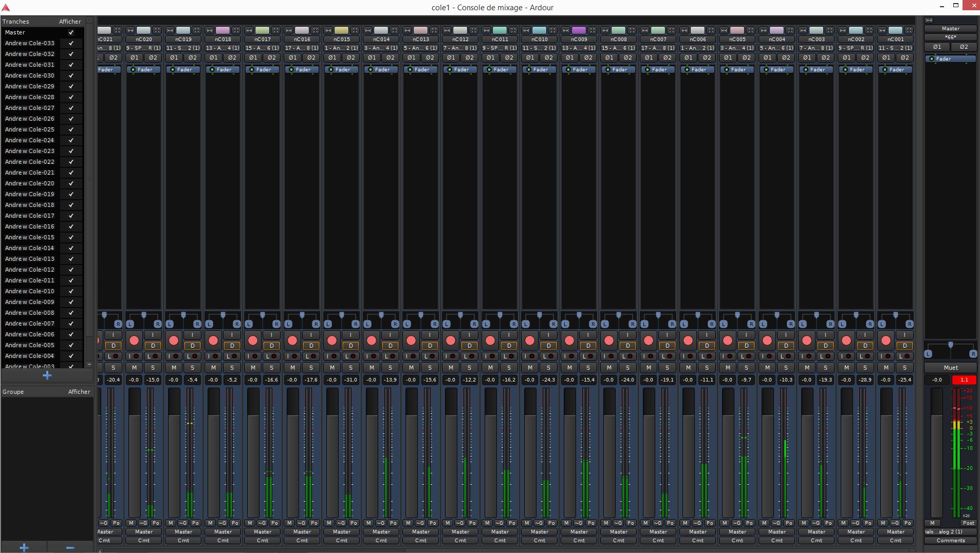The width and height of the screenshot is (980, 553).
Task: Toggle Ø1 phase invert on nC017
Action: coord(253,58)
